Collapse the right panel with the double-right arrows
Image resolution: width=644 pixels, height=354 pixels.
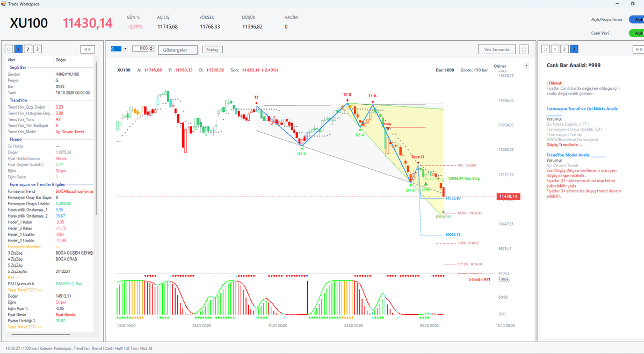click(638, 49)
